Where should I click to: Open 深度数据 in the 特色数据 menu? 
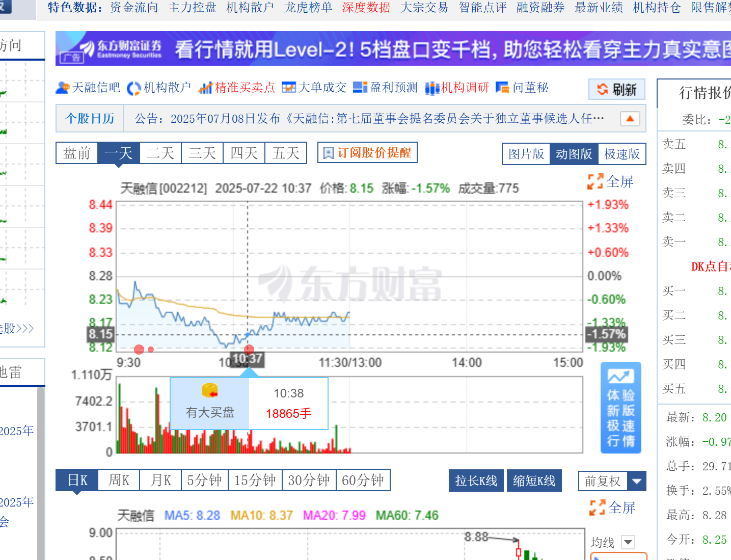pos(366,8)
